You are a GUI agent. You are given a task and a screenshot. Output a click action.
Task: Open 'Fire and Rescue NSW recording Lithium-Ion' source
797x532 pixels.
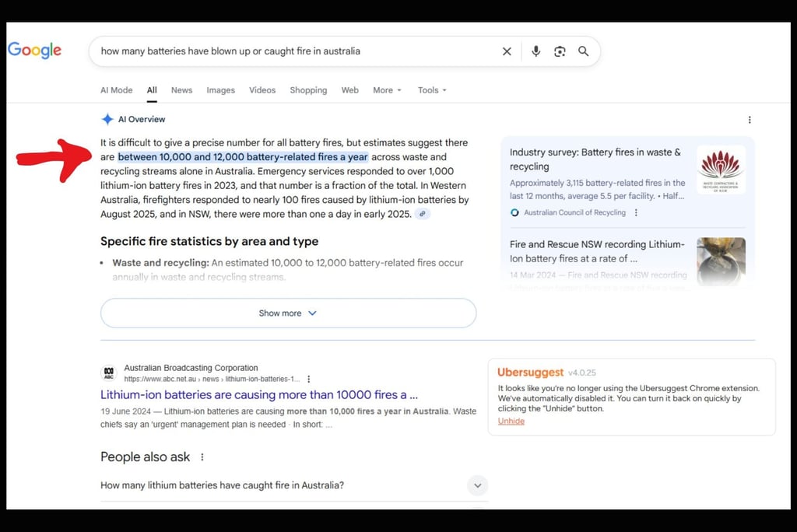(597, 251)
